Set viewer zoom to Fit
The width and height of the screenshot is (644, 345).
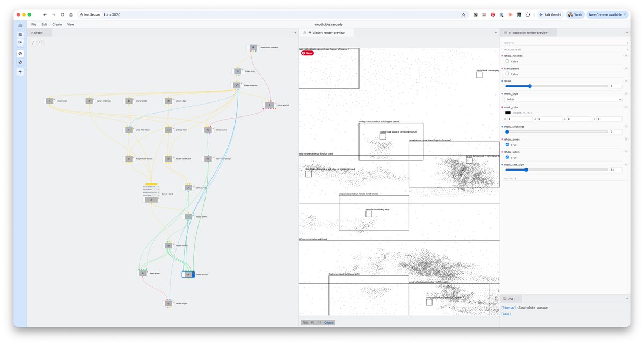pos(312,322)
